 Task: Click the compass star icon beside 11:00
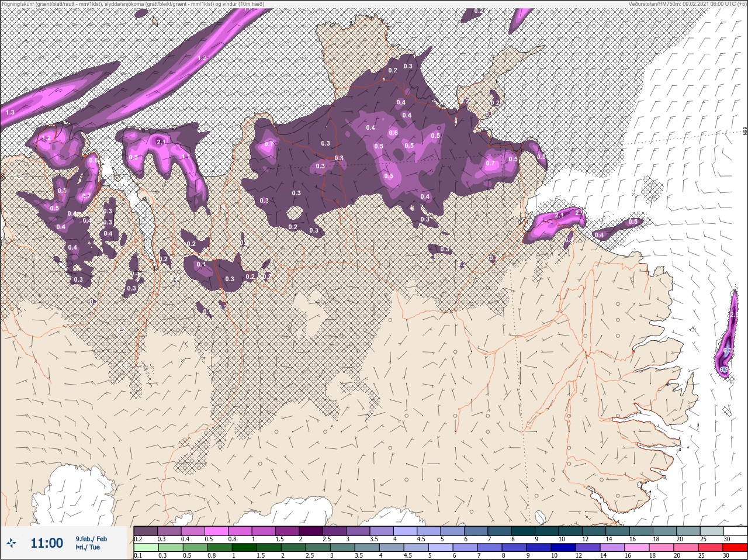11,543
